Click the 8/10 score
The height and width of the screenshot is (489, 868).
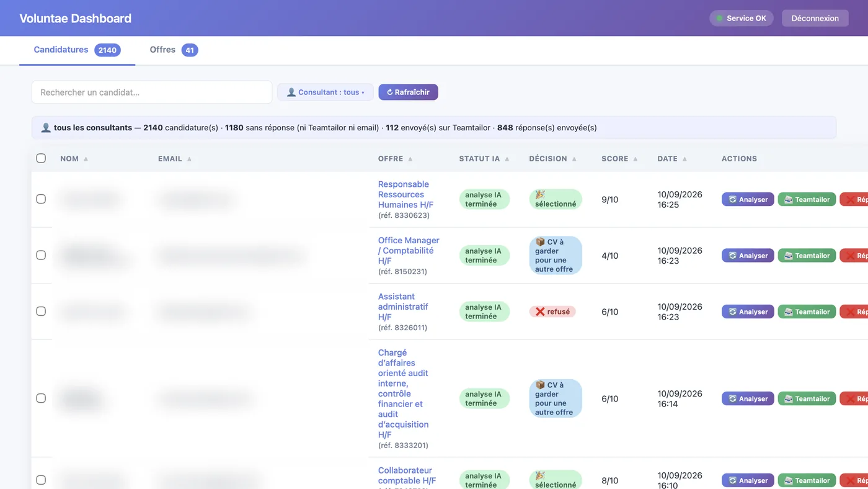[610, 480]
